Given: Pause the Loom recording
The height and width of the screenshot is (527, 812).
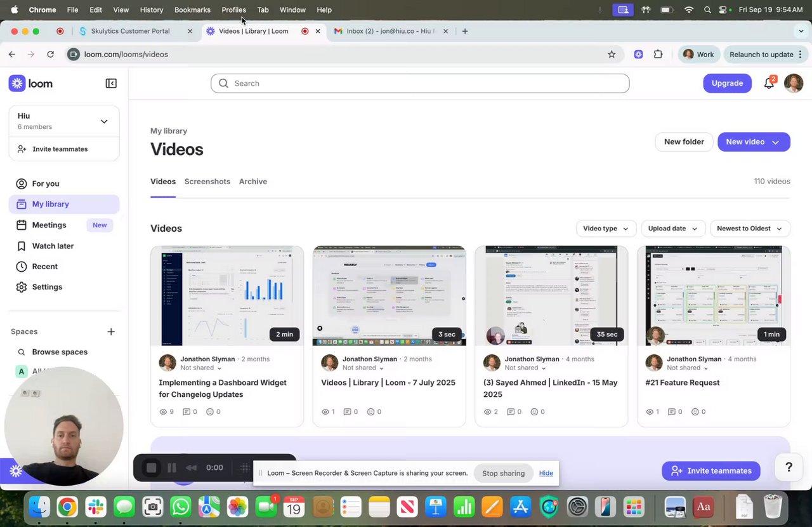Looking at the screenshot, I should (171, 468).
